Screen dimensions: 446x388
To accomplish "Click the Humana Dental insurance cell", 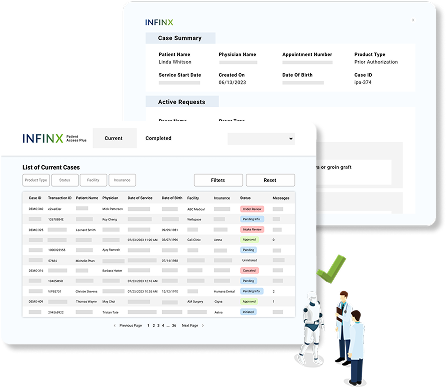I will pos(224,291).
